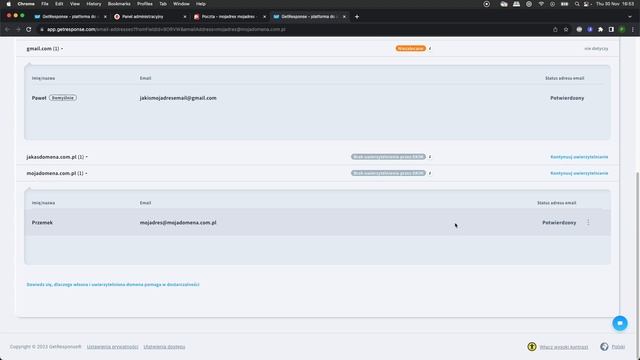Open Wi-Fi status menu

point(541,4)
